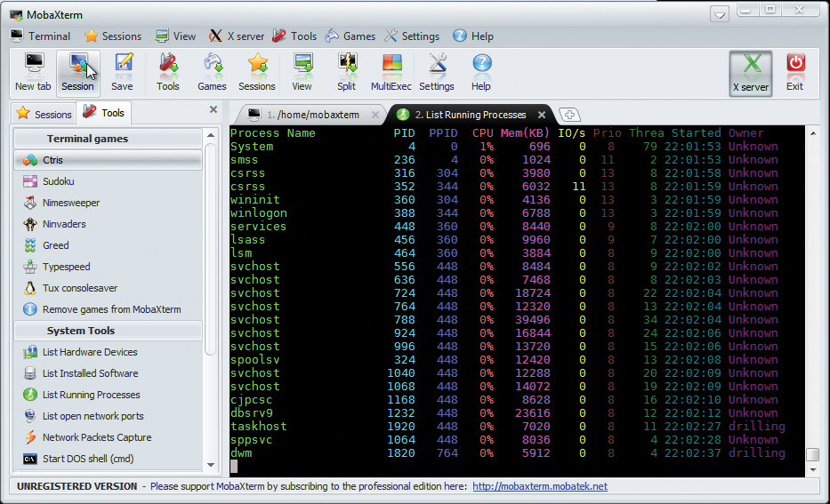
Task: Open the Sessions menu
Action: [113, 36]
